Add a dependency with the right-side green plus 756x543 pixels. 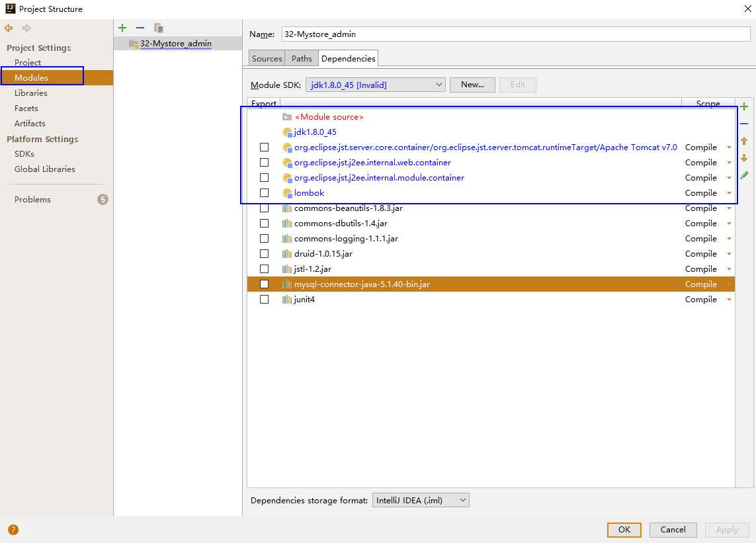[744, 106]
